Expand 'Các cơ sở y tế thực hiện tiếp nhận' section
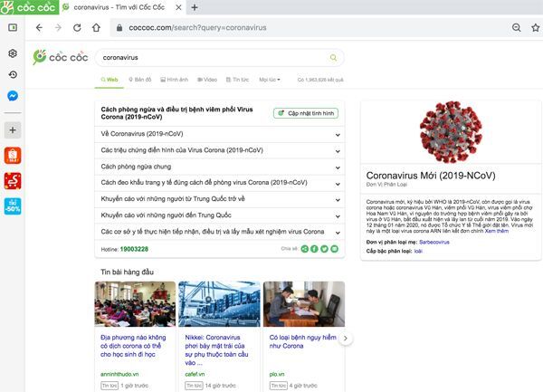543x392 pixels. [220, 232]
